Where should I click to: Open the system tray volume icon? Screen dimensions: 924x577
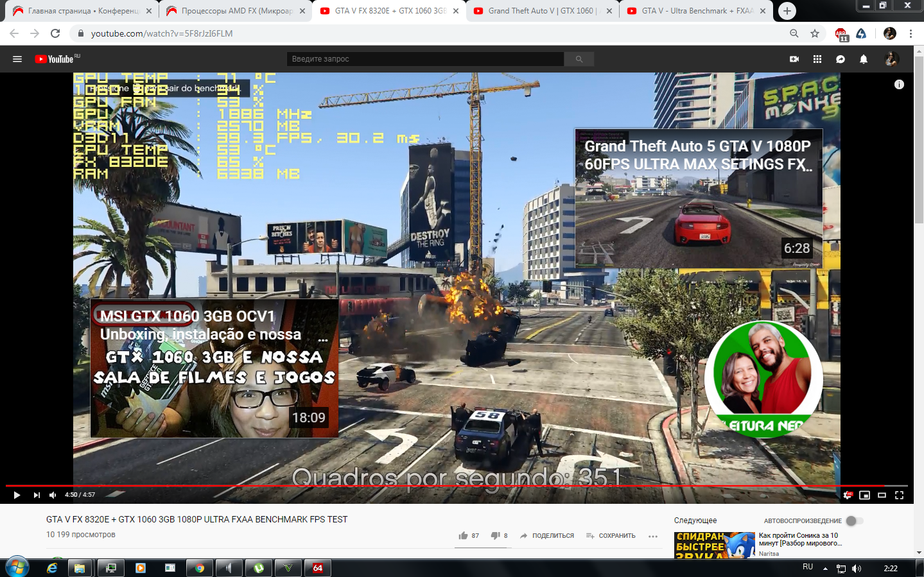click(x=857, y=569)
